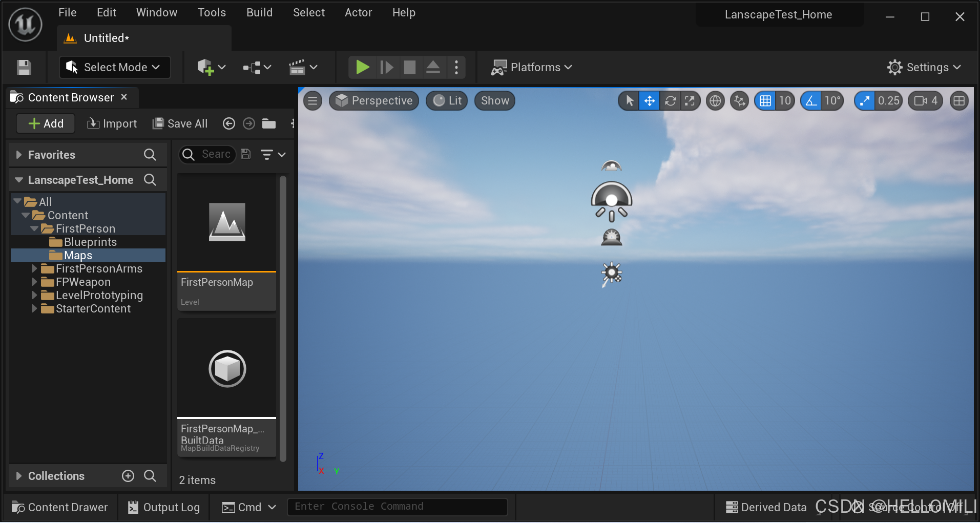This screenshot has height=523, width=980.
Task: Click the Eject from player button
Action: (x=433, y=67)
